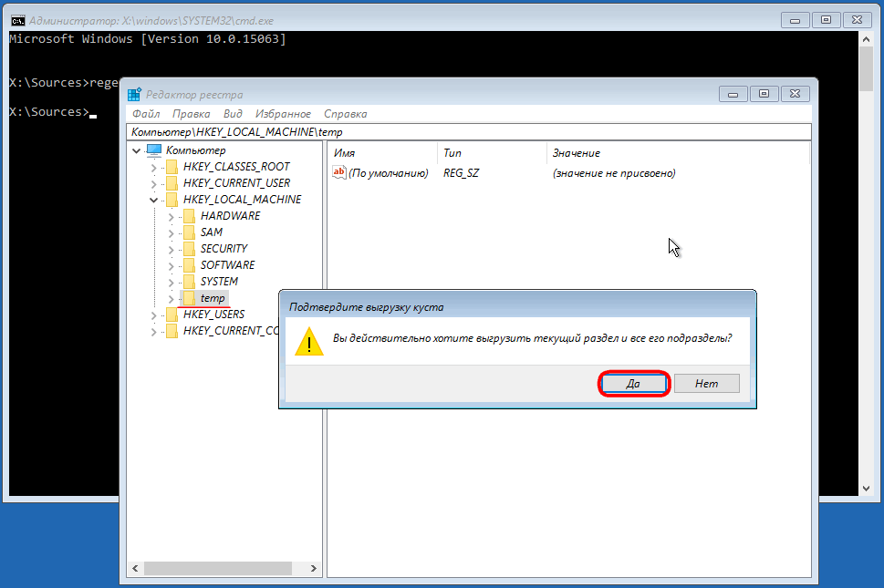Click the warning triangle icon in dialog
The width and height of the screenshot is (884, 588).
[x=309, y=342]
